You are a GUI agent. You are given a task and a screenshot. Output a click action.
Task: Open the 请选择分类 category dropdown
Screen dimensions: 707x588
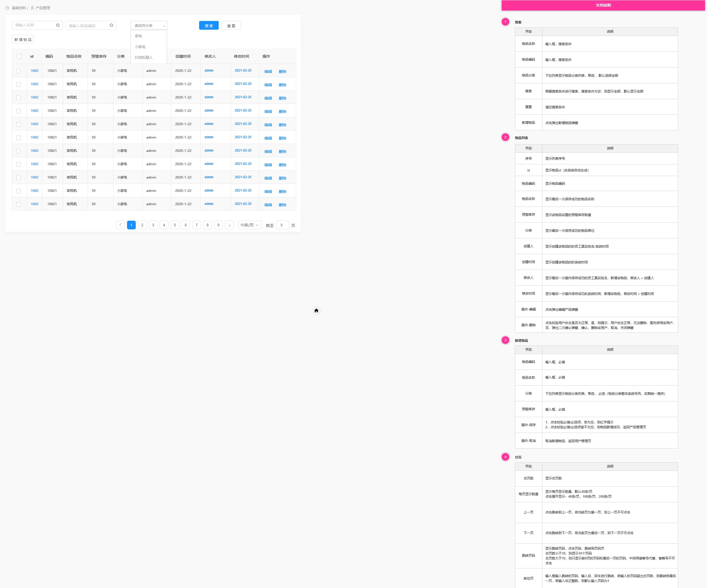click(x=149, y=26)
